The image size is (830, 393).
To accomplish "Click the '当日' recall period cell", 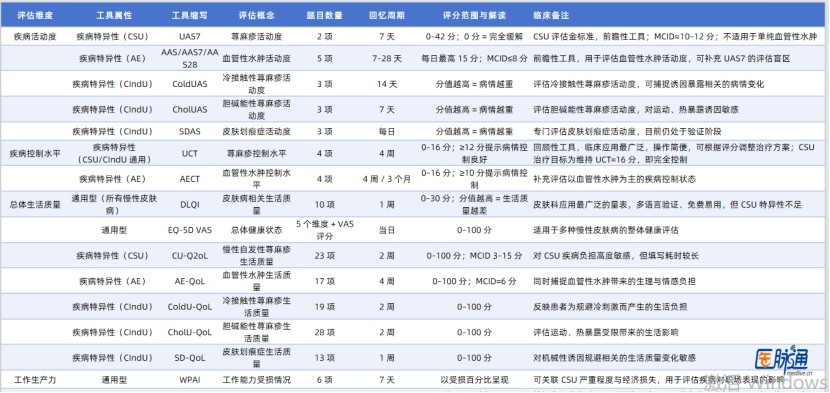I will click(386, 230).
